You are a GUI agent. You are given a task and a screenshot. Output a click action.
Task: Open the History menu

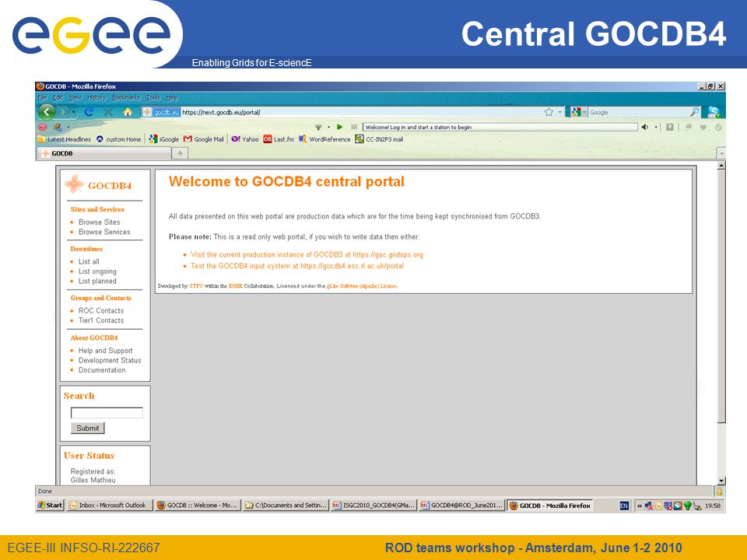[x=96, y=97]
